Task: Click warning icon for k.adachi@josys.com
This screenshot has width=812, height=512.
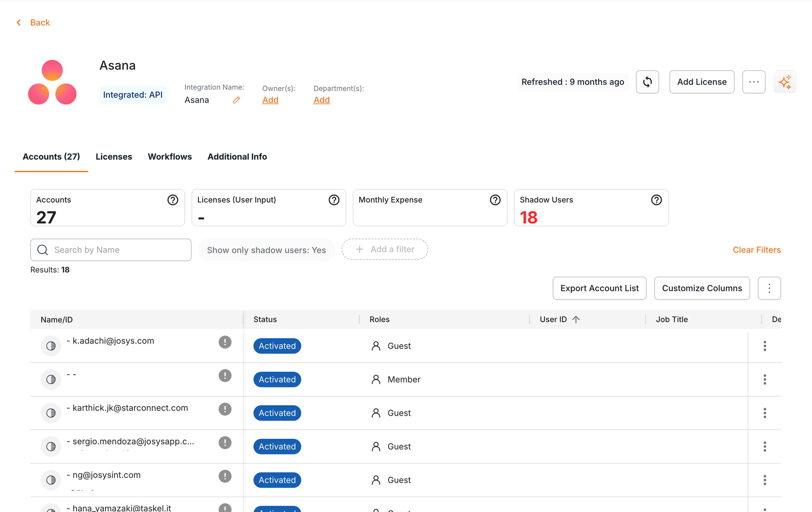Action: tap(225, 342)
